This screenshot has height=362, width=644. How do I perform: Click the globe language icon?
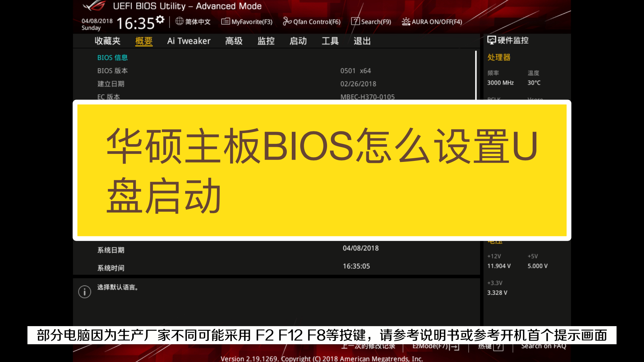tap(179, 21)
